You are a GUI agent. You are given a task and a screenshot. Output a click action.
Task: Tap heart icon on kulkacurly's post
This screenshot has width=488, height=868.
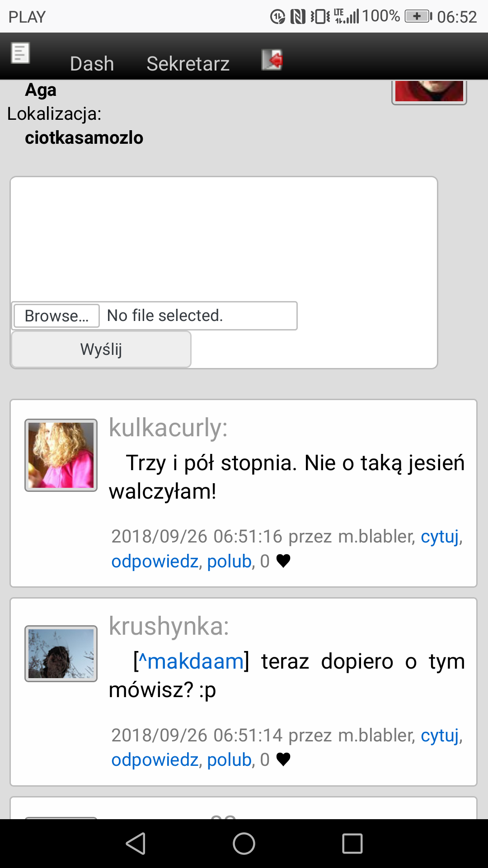point(283,561)
